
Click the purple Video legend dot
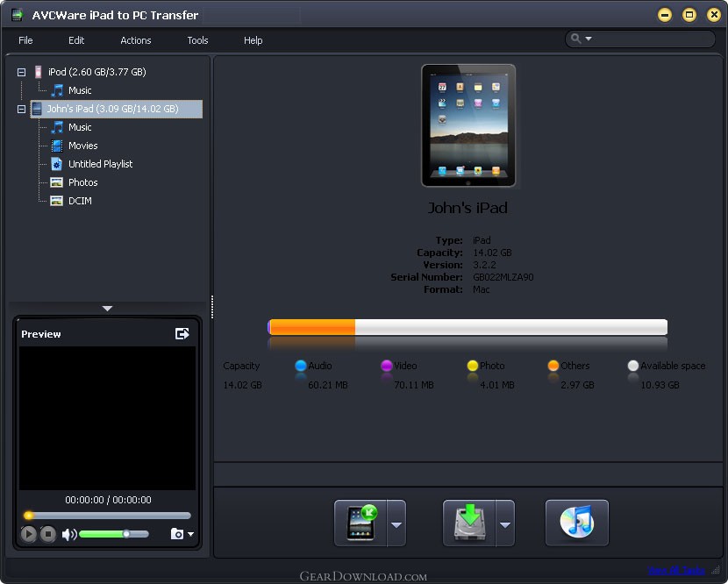[x=386, y=366]
